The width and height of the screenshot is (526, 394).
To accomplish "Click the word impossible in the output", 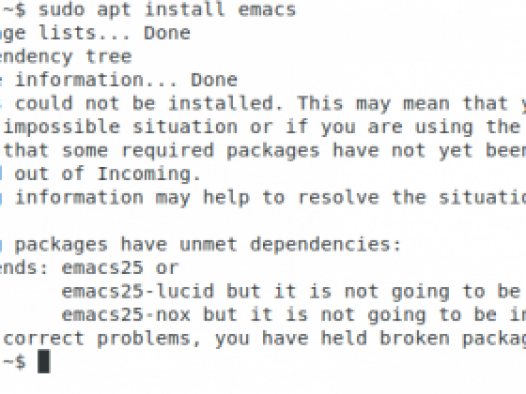I will pyautogui.click(x=62, y=127).
